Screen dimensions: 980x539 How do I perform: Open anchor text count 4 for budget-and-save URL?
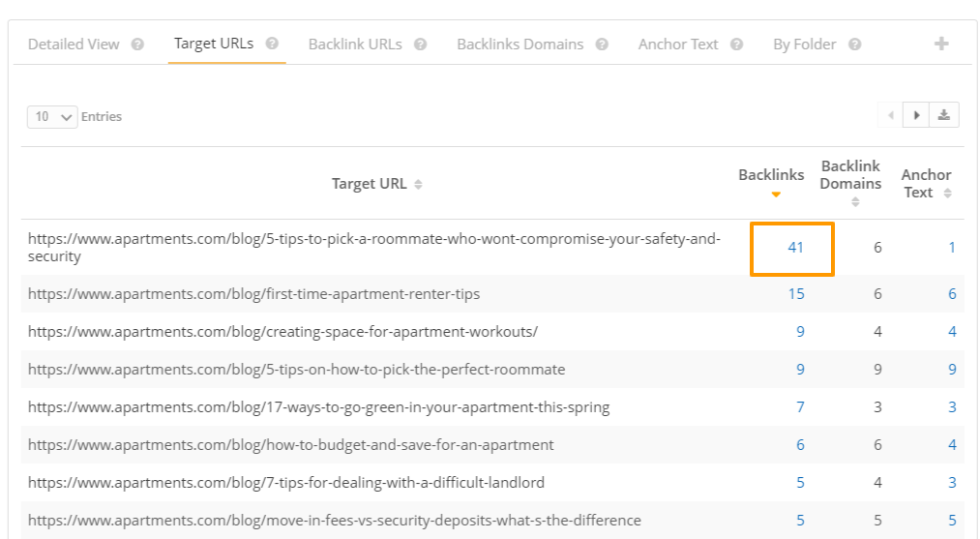coord(952,444)
